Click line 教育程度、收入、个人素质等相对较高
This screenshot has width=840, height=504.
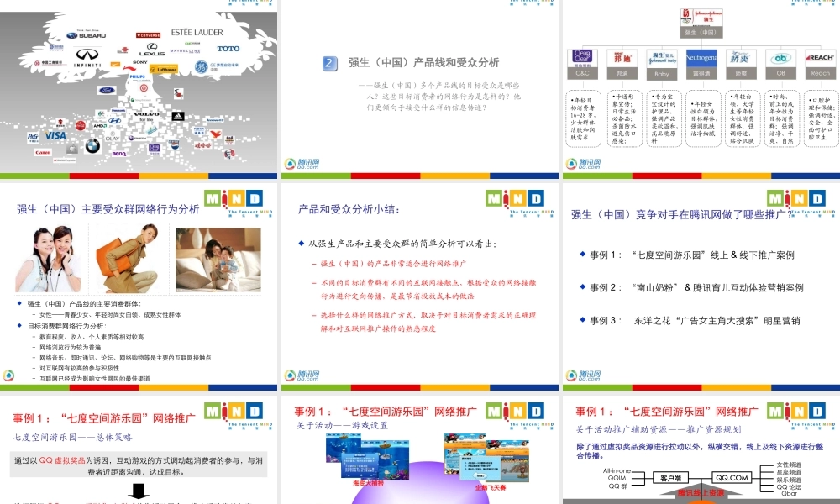[92, 337]
